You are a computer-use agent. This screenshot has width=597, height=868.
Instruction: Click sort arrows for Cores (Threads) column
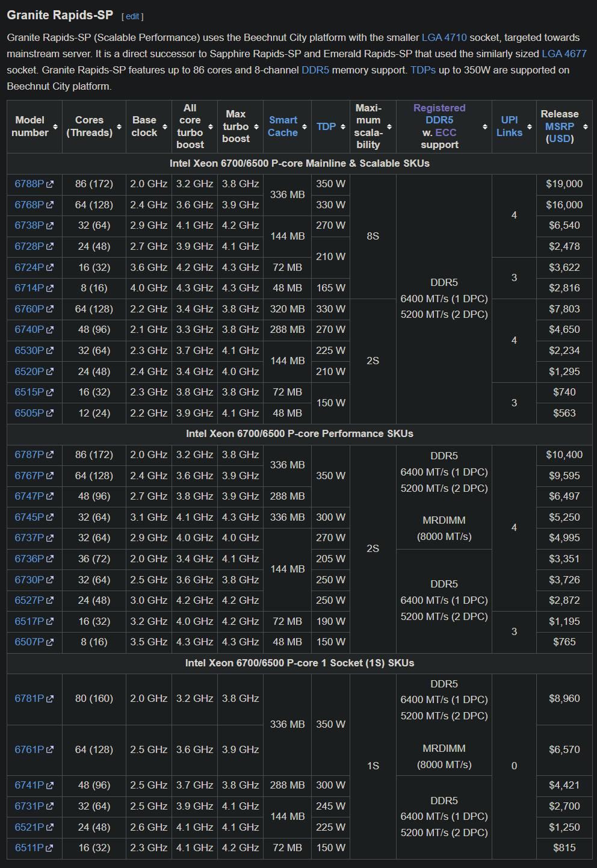click(x=119, y=126)
